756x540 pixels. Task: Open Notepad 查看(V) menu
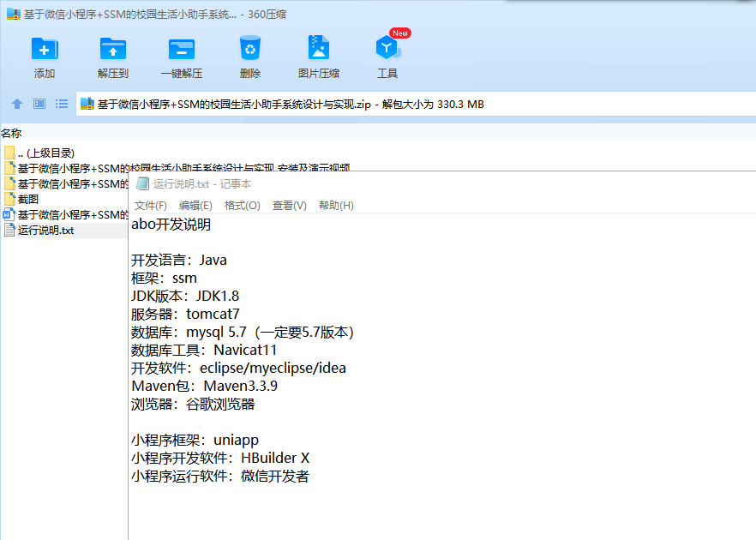pos(290,206)
